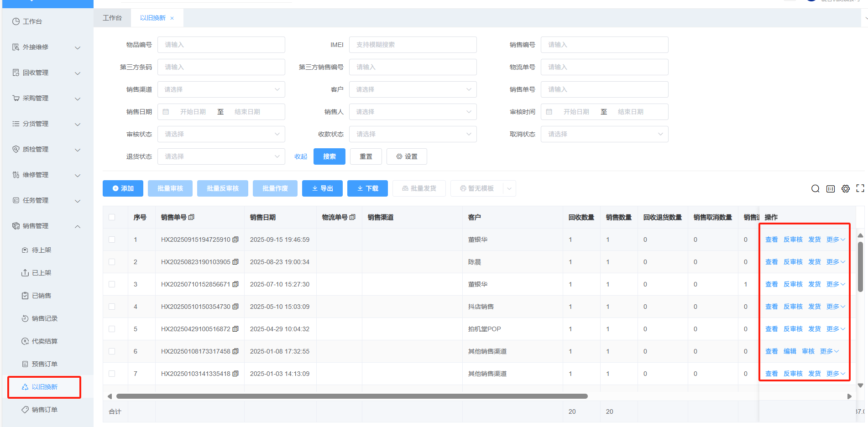868x427 pixels.
Task: Switch to the 工作台 tab
Action: [112, 18]
